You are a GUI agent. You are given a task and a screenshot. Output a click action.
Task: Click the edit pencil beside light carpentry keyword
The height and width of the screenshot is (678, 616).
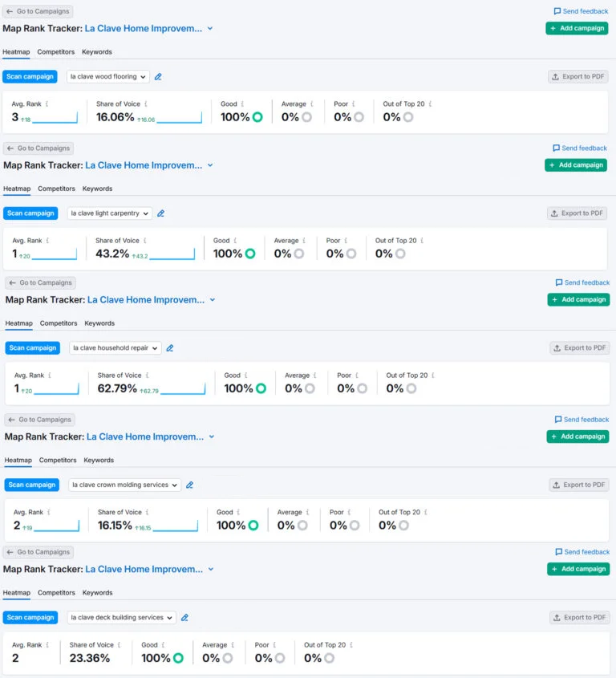point(160,213)
